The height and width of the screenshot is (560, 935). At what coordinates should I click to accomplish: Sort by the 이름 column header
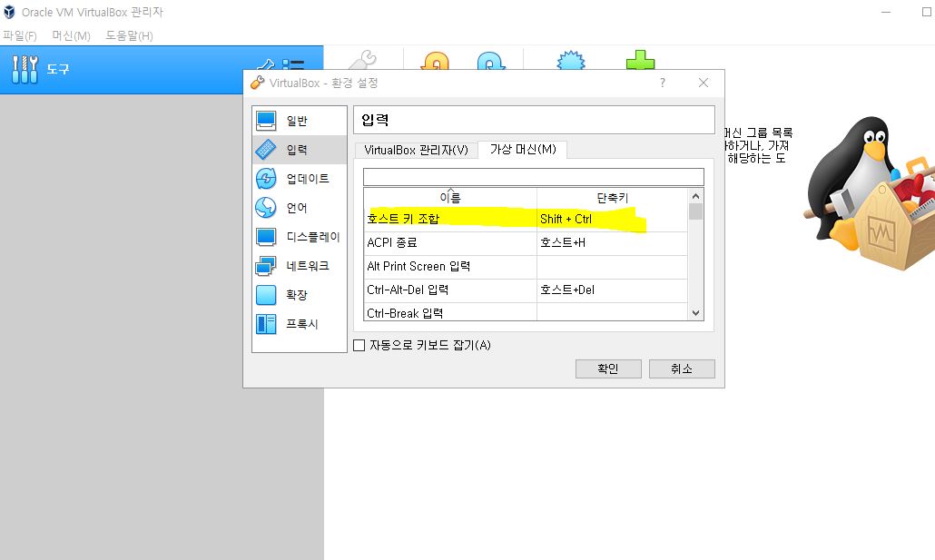(450, 197)
